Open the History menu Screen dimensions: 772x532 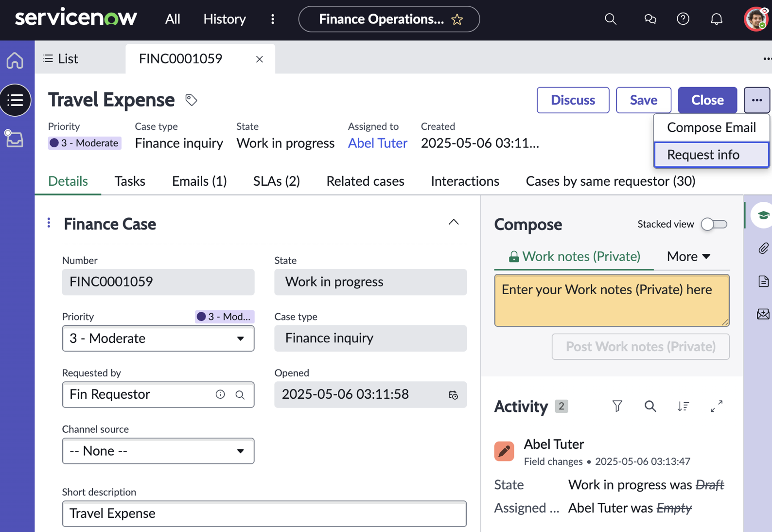(225, 19)
